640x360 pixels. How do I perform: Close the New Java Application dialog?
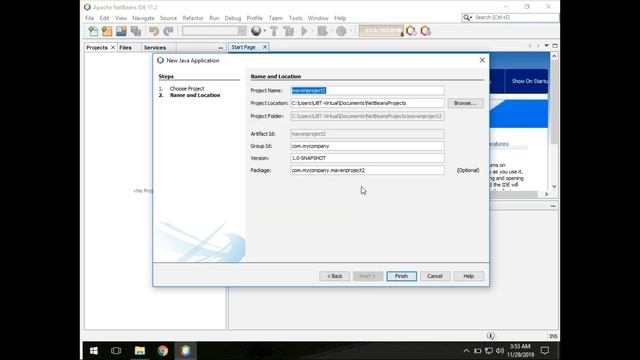482,60
